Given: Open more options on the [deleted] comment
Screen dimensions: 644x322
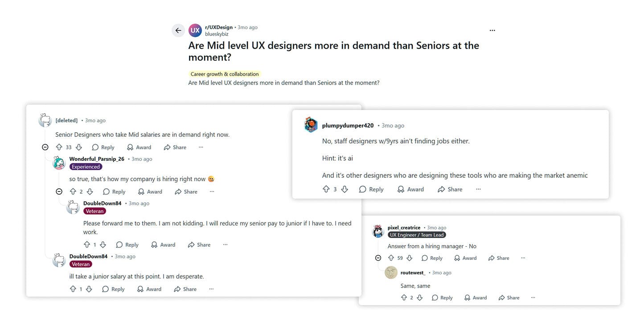Looking at the screenshot, I should [x=201, y=147].
